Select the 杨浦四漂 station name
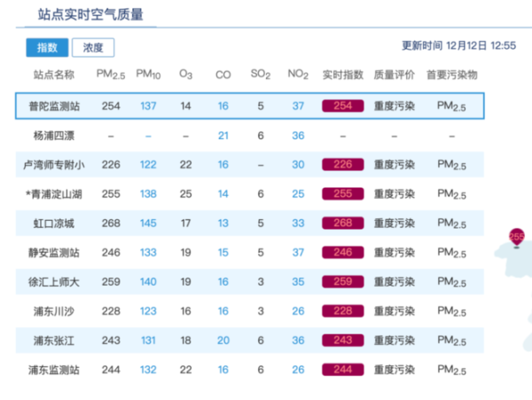532x400 pixels. 53,136
